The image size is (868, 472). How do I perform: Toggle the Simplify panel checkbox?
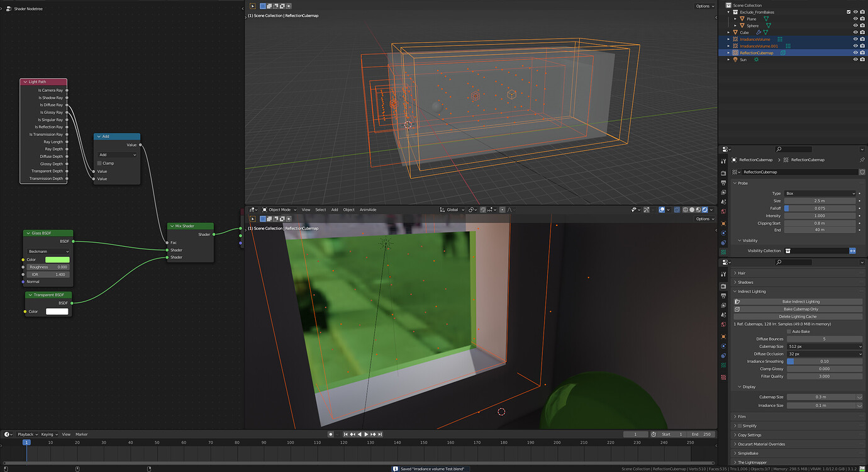click(740, 426)
